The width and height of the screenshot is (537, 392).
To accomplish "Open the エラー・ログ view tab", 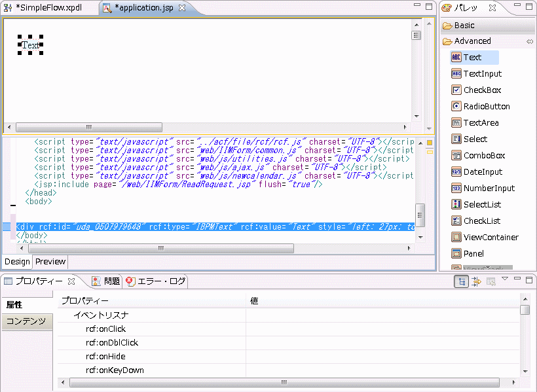I will click(161, 281).
